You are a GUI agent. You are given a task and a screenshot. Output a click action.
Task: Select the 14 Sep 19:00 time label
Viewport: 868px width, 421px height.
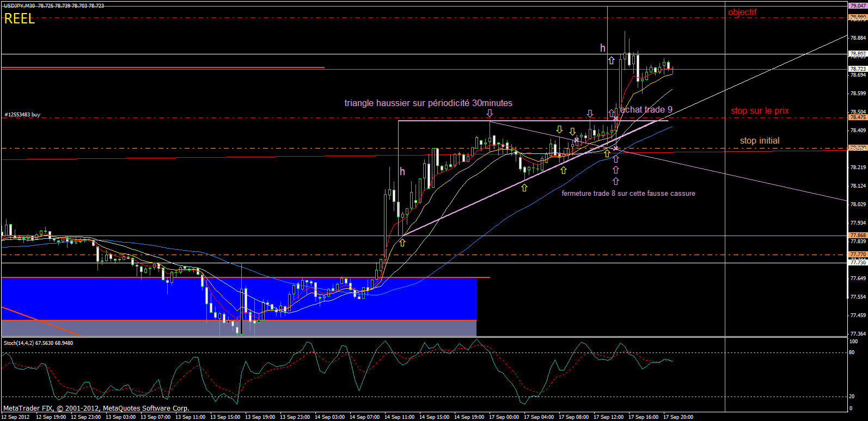469,417
